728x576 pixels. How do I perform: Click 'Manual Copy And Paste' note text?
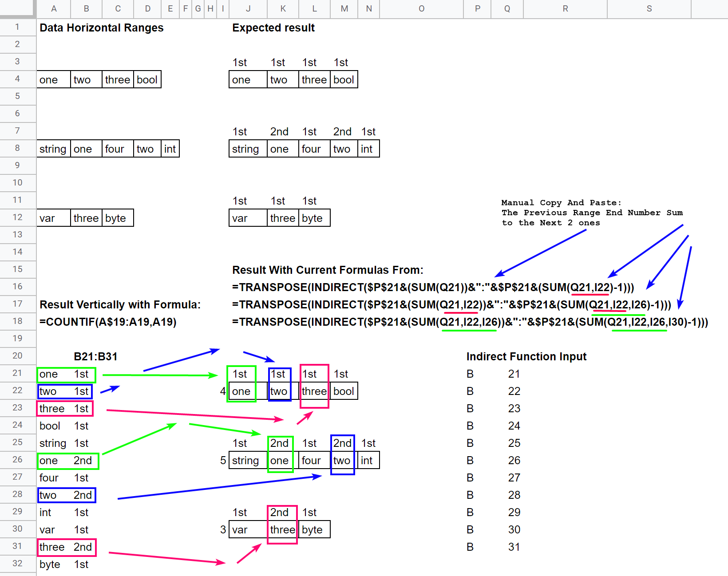coord(592,213)
